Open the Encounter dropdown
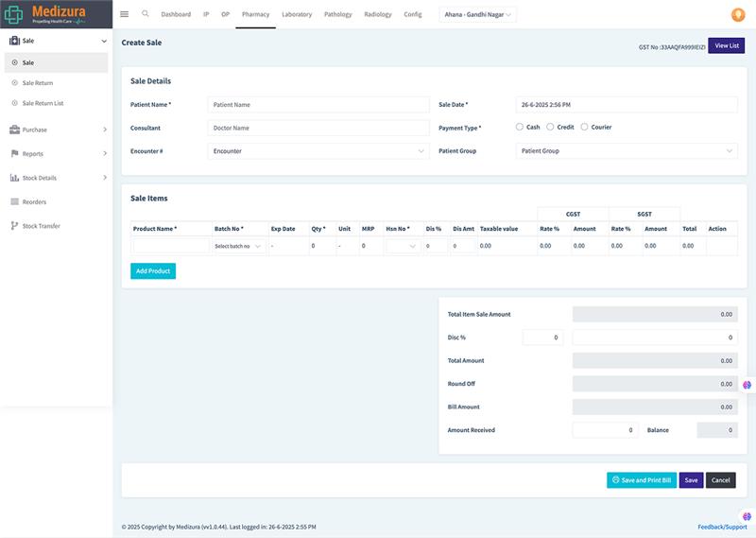 click(318, 151)
